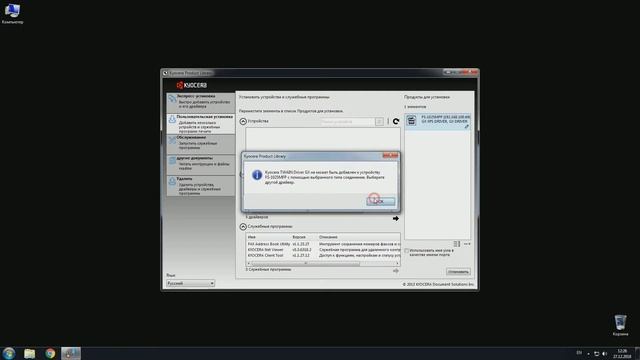
Task: Click the arrow to add selected utilities
Action: [x=396, y=271]
